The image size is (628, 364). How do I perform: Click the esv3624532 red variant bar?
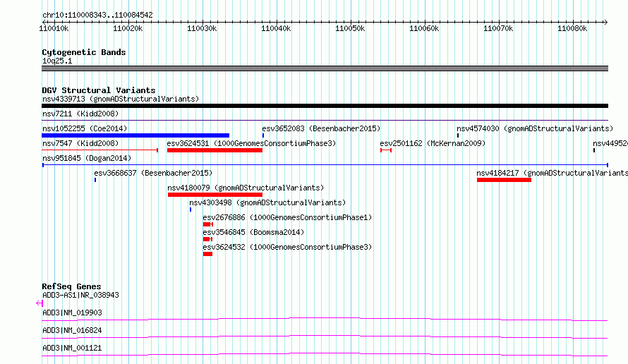tap(207, 254)
